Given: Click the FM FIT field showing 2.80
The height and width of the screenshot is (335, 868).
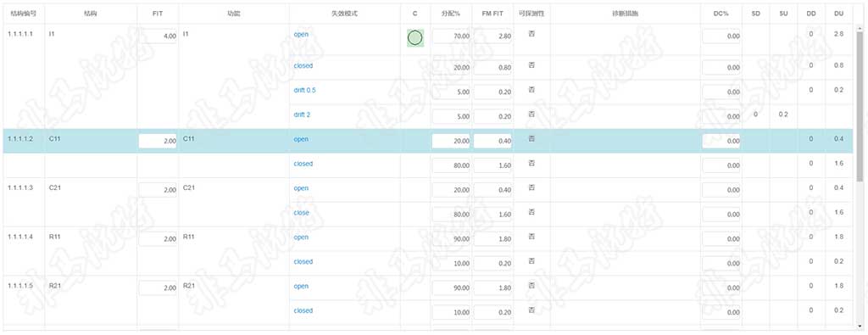Looking at the screenshot, I should (x=492, y=36).
